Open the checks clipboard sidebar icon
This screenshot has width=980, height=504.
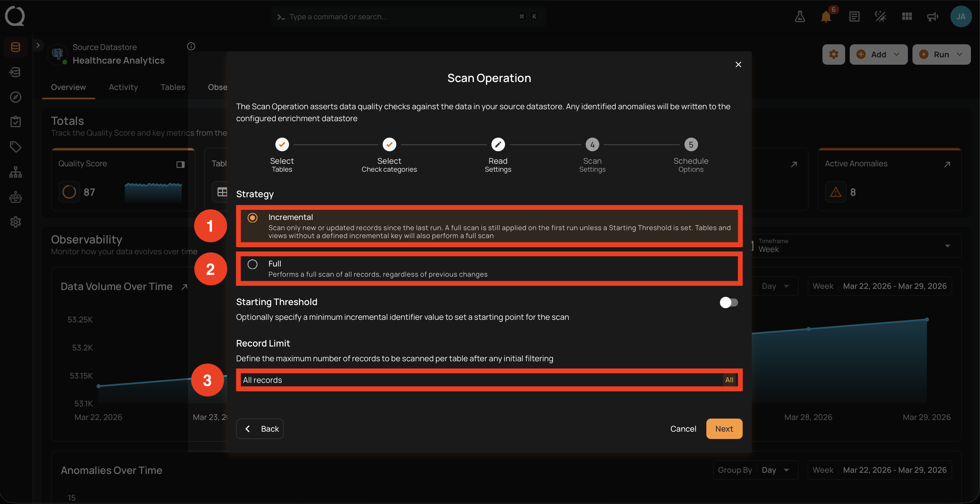coord(16,122)
